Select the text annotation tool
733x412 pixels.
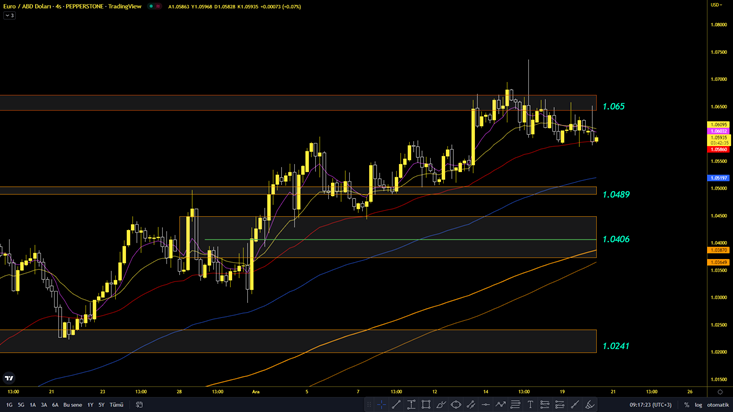[x=530, y=405]
